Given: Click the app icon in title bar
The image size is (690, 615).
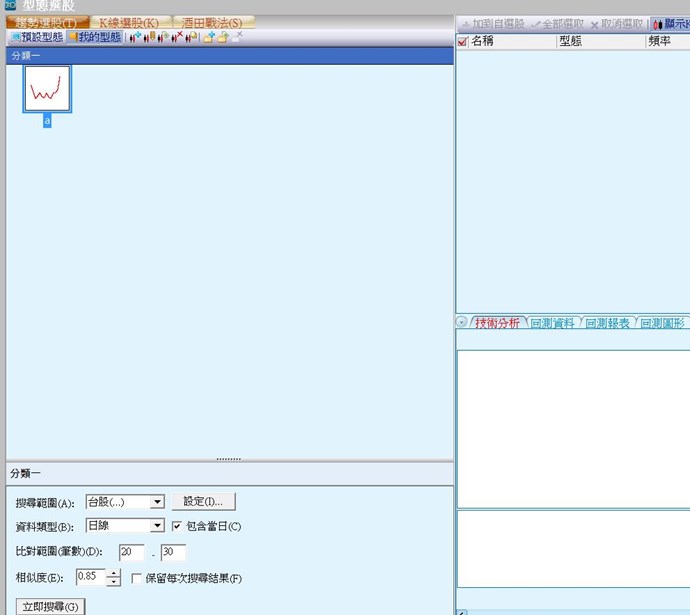Looking at the screenshot, I should click(9, 6).
